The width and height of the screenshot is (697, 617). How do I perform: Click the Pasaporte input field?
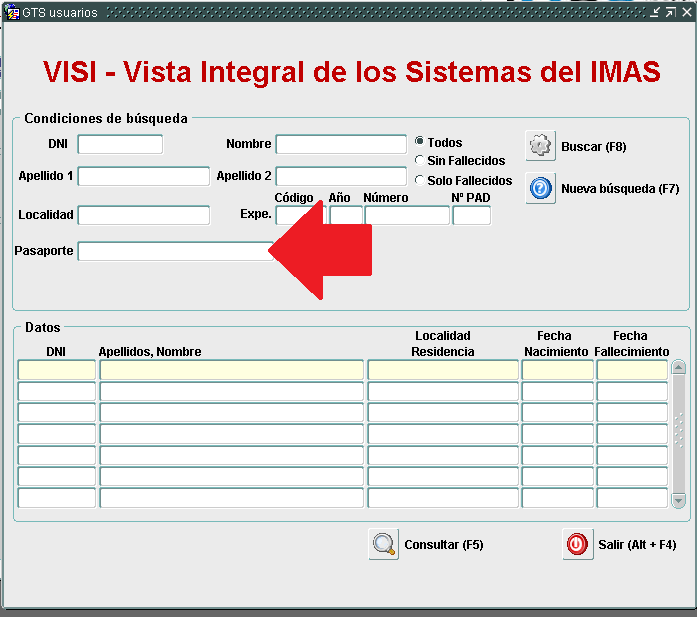(172, 251)
